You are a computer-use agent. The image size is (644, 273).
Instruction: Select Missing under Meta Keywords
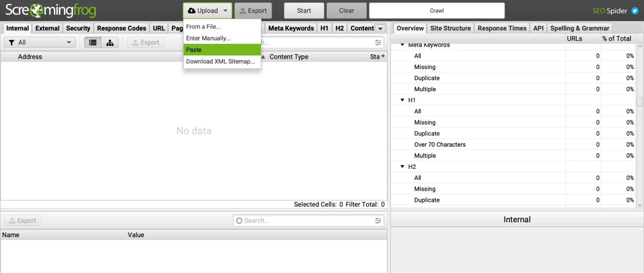pyautogui.click(x=425, y=67)
